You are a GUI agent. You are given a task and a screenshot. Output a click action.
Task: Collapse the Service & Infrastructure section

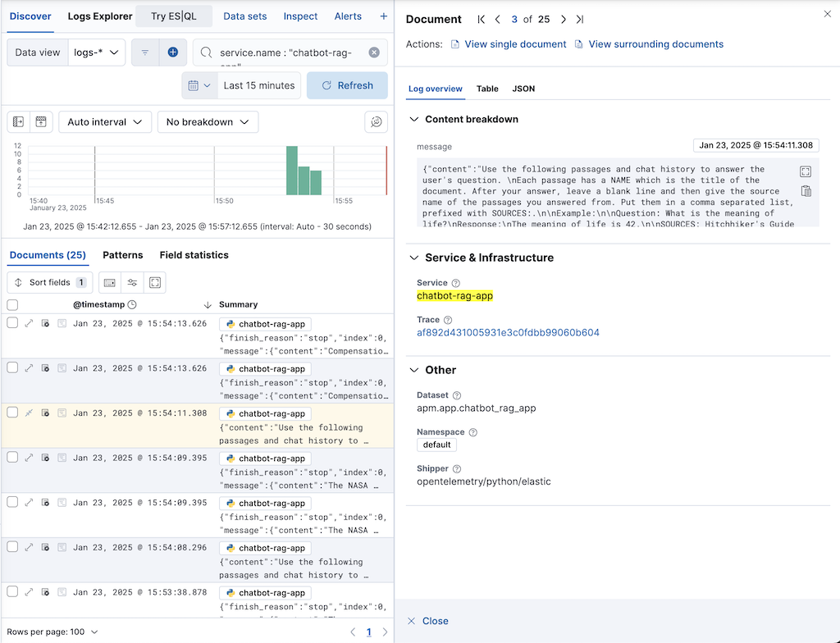pos(414,258)
